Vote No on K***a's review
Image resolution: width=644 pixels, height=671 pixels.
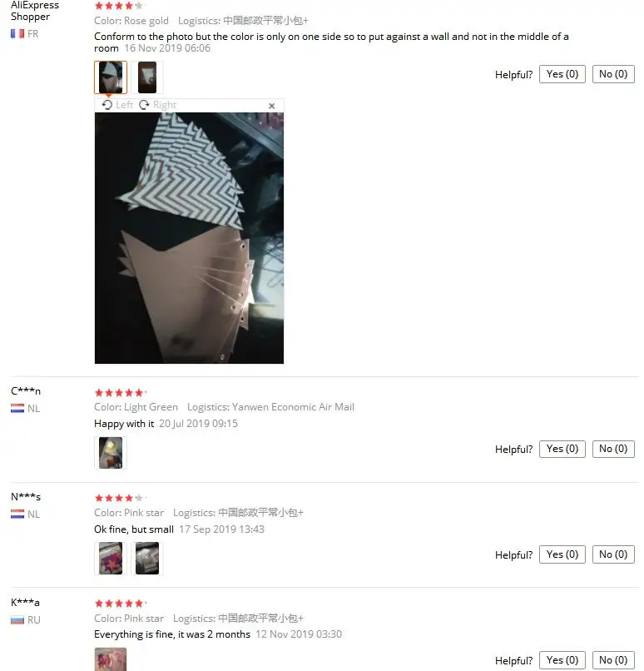point(613,660)
